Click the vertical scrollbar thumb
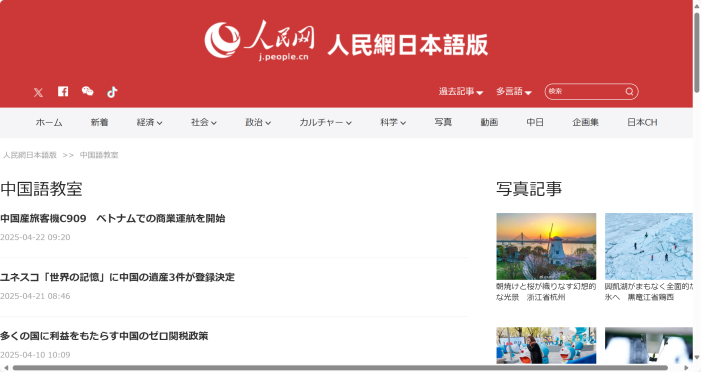Image resolution: width=701 pixels, height=372 pixels. (697, 53)
